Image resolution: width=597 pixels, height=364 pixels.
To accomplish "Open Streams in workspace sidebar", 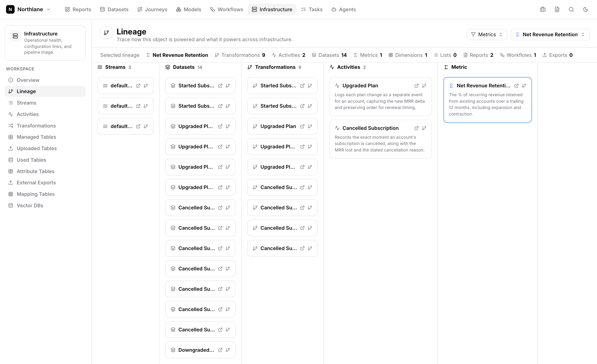I will click(x=45, y=103).
